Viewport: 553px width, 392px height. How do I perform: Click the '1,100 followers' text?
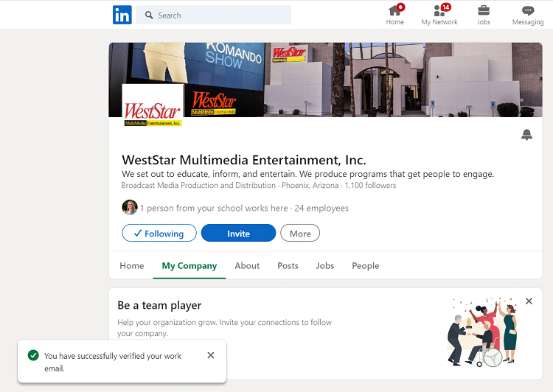(370, 186)
